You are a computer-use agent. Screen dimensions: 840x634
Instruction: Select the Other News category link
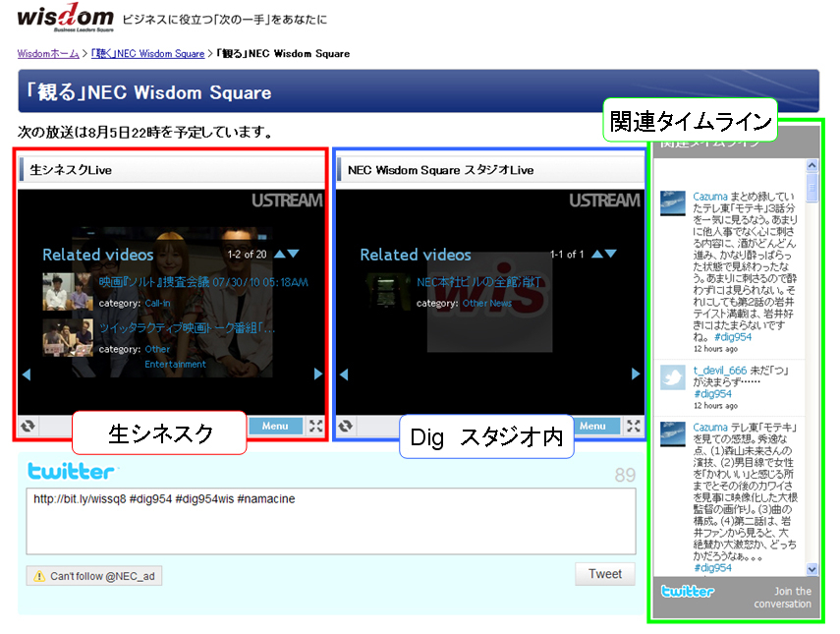[487, 304]
